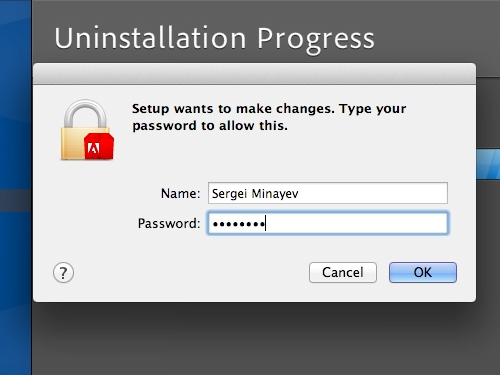Screen dimensions: 500x375
Task: Open help via the question mark button
Action: pos(63,273)
